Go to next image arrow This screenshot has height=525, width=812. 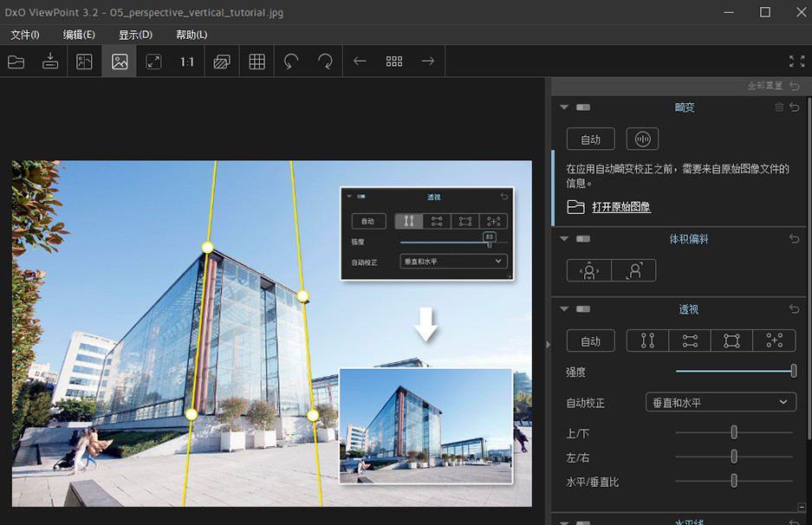tap(428, 62)
